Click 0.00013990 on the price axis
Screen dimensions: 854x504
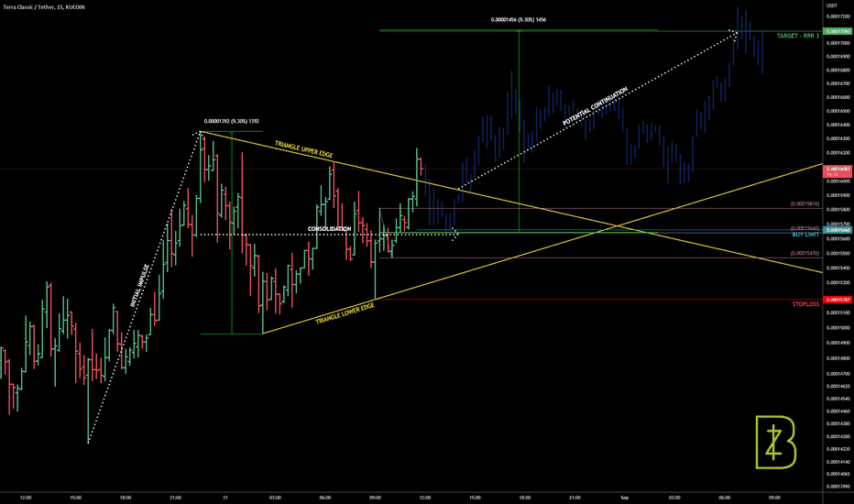(x=838, y=487)
